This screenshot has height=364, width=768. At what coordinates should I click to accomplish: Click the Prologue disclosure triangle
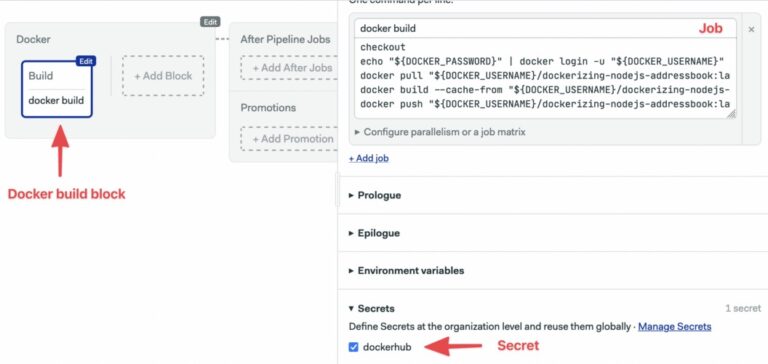point(351,195)
